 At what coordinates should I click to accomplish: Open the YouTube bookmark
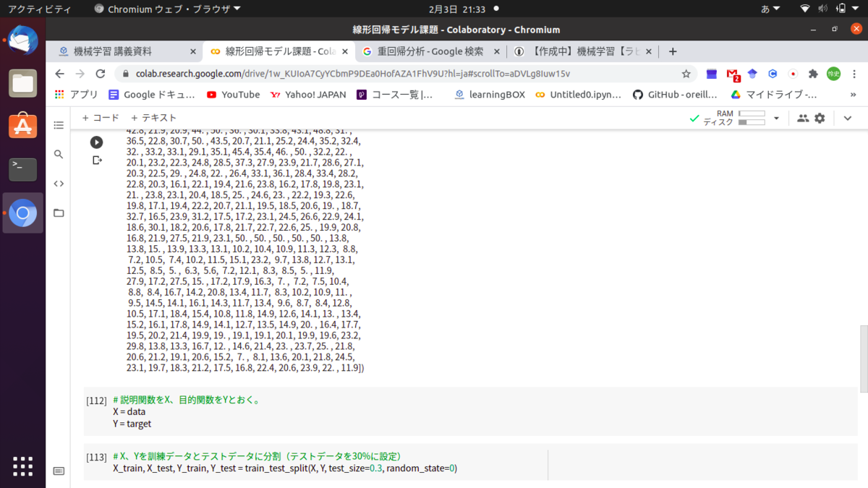click(233, 95)
